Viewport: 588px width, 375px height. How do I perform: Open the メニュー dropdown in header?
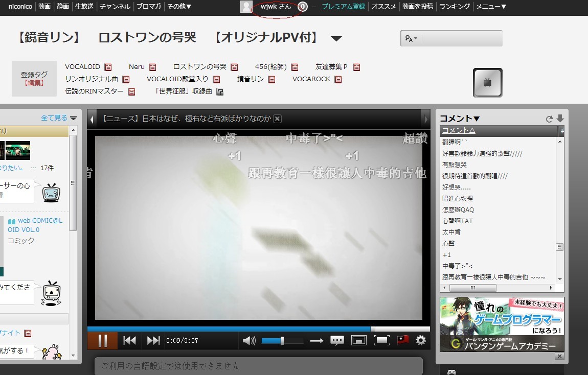pyautogui.click(x=491, y=6)
